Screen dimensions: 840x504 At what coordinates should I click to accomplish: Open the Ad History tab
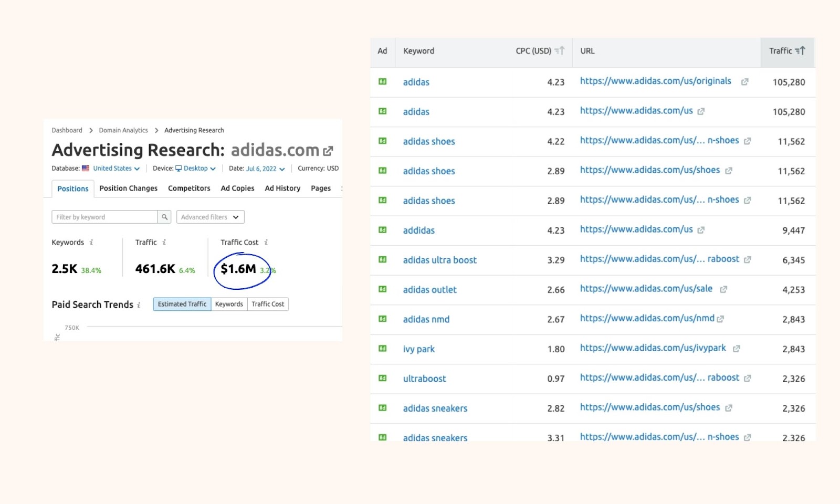(x=282, y=188)
